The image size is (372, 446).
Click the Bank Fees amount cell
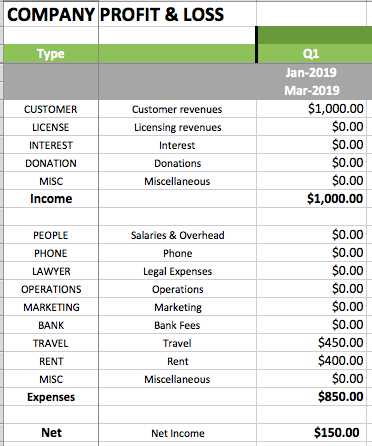click(311, 325)
